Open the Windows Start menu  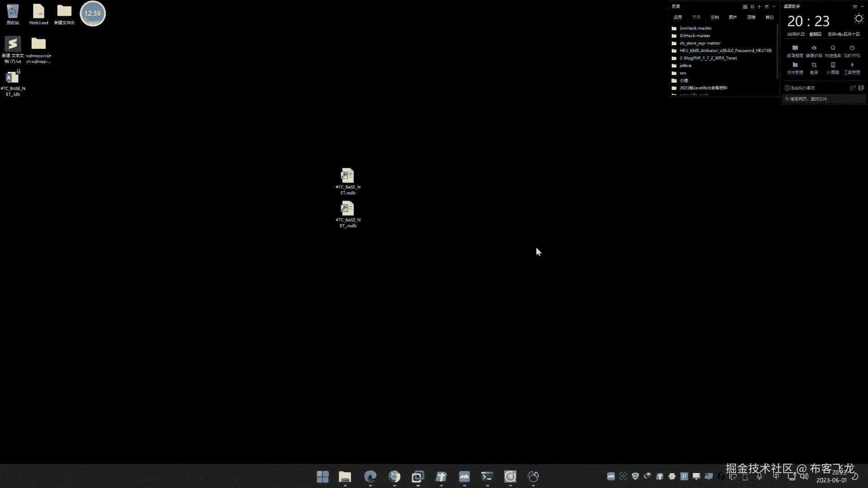322,477
